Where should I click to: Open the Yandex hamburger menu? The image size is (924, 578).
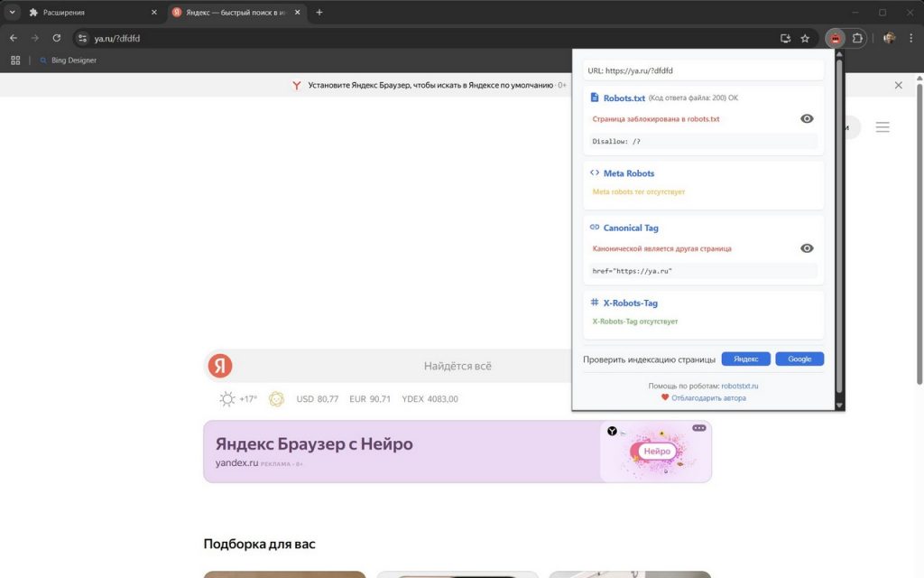(x=882, y=126)
